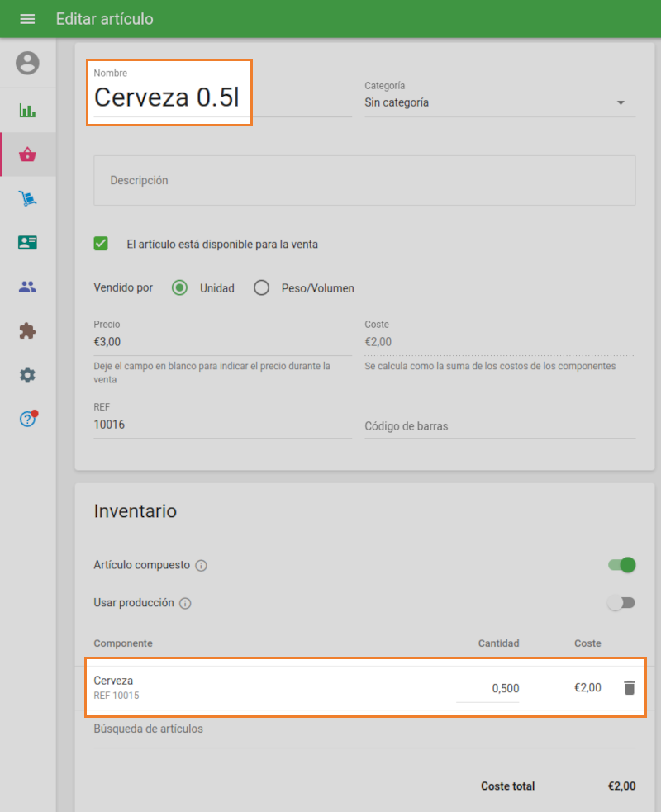The height and width of the screenshot is (812, 661).
Task: Select the Unidad radio option
Action: pos(179,288)
